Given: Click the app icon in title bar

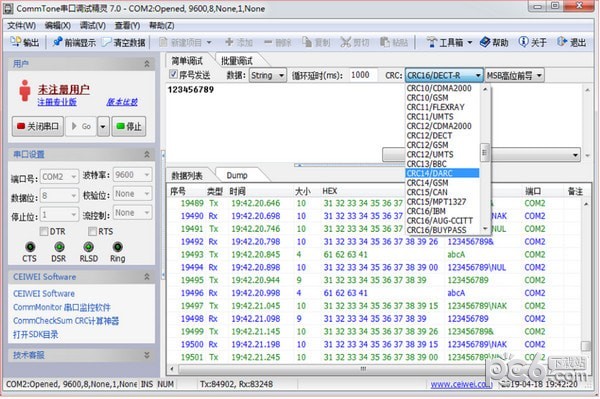Looking at the screenshot, I should coord(8,8).
